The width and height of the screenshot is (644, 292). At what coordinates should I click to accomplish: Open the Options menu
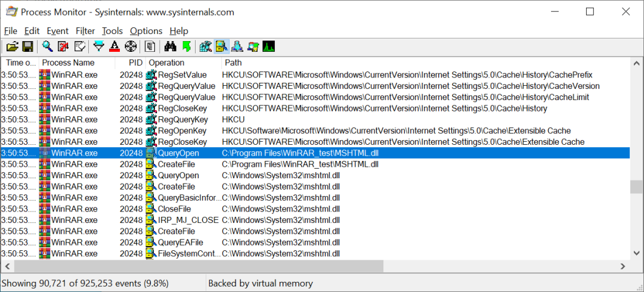click(x=146, y=31)
